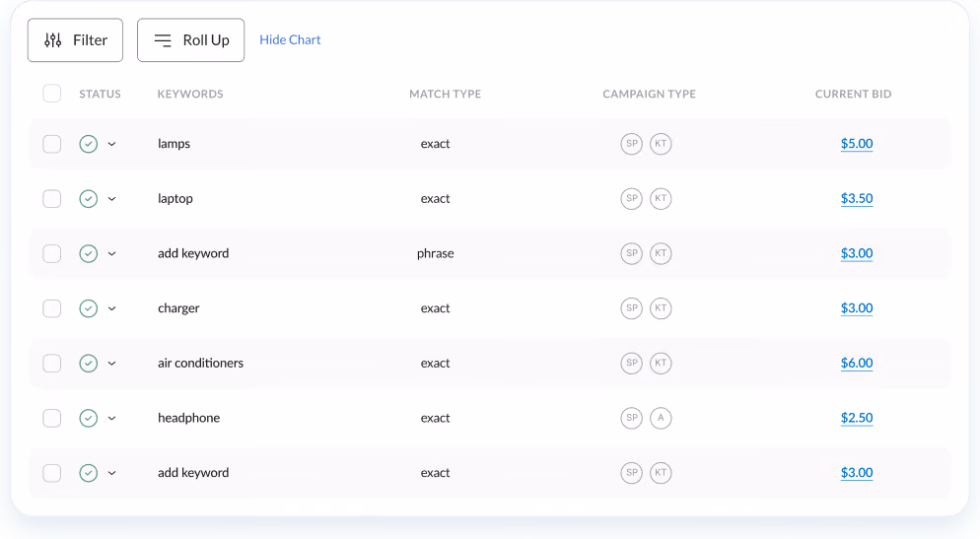Expand the status chevron in the last row
The width and height of the screenshot is (980, 539).
click(x=111, y=473)
